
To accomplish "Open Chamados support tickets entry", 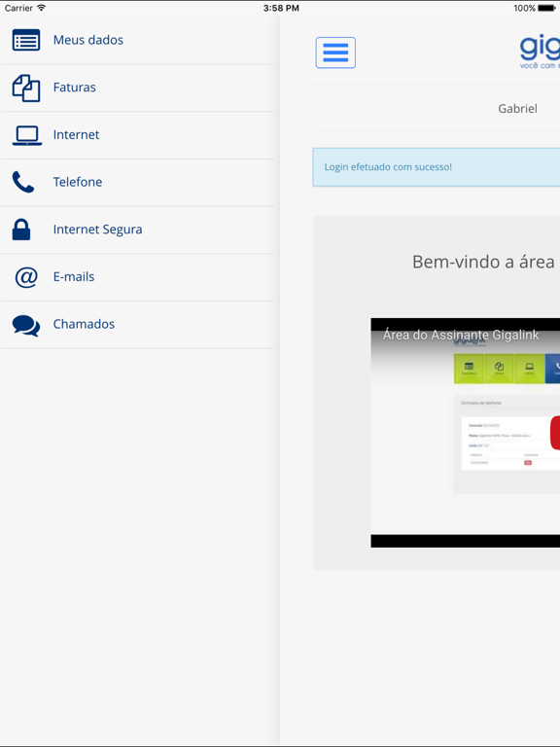I will coord(138,325).
